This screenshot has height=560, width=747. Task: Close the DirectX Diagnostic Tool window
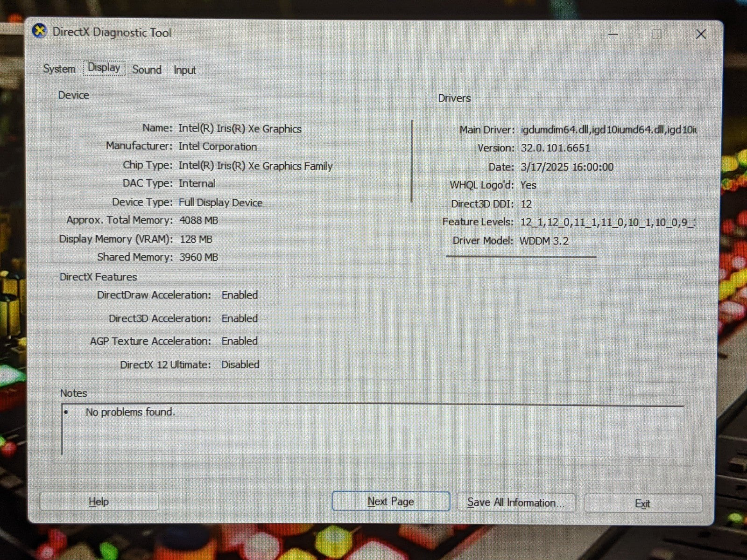tap(700, 34)
